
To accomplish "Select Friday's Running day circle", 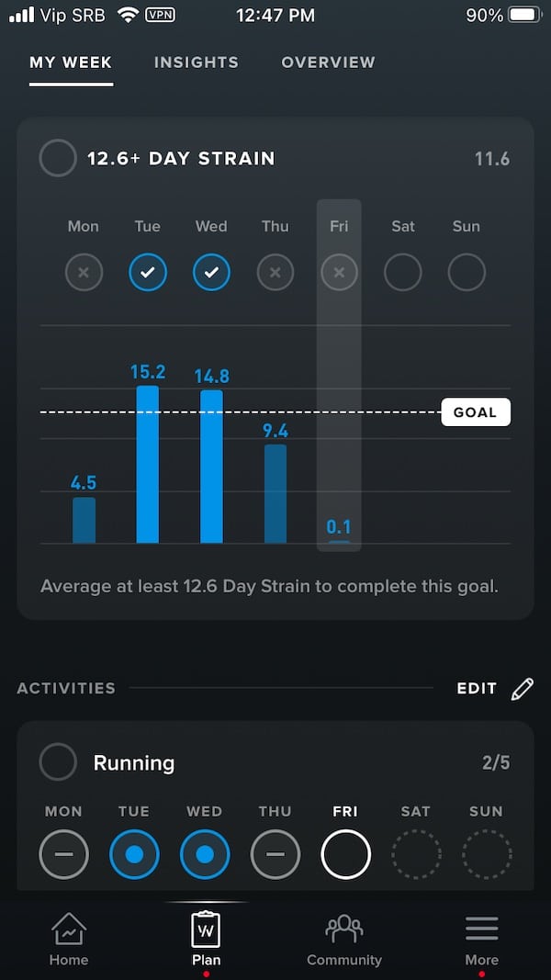I will click(345, 854).
